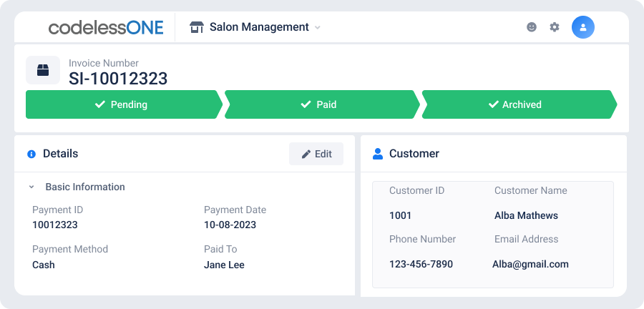Collapse the Basic Information section chevron

pos(31,187)
